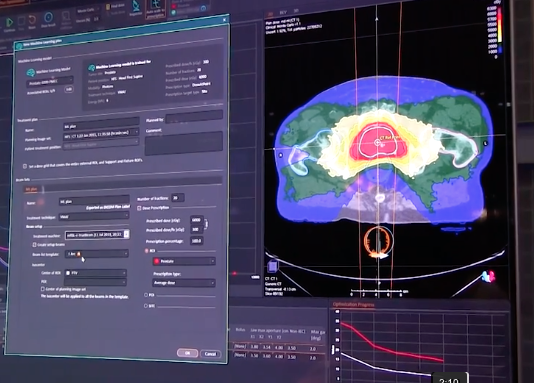
Task: Switch to the 3D view tab
Action: (296, 11)
